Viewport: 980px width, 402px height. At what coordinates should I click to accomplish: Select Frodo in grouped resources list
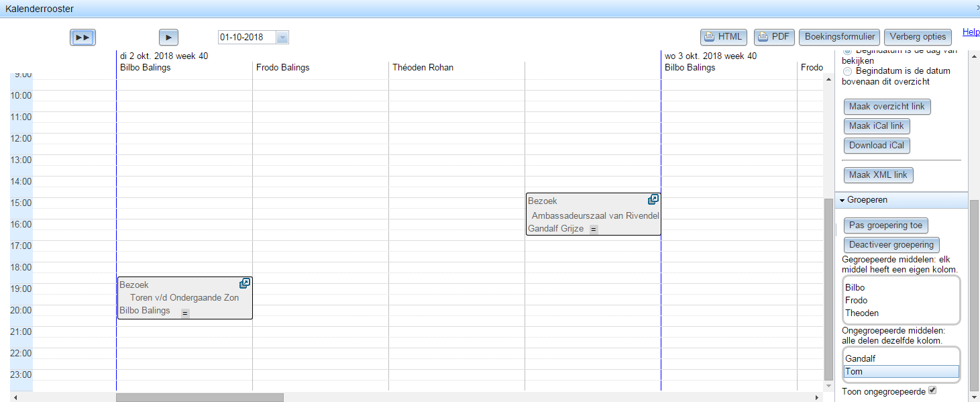click(x=901, y=300)
